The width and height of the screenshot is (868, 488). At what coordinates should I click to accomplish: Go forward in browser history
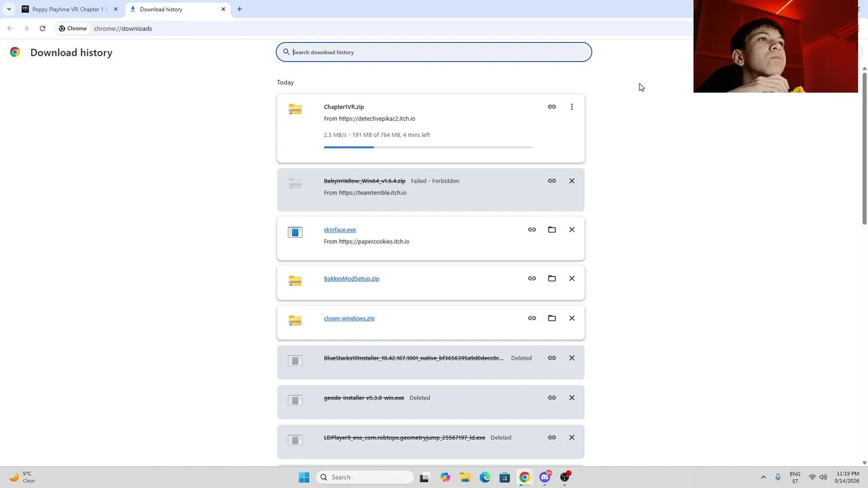(26, 28)
